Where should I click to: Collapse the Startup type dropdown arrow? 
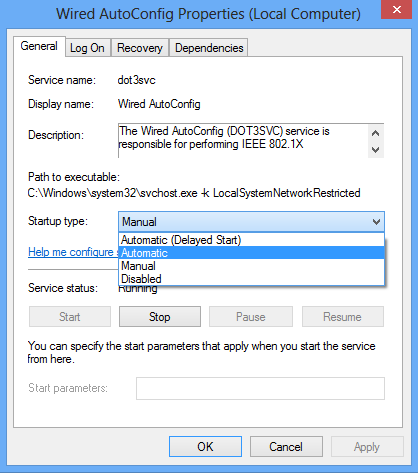[376, 222]
